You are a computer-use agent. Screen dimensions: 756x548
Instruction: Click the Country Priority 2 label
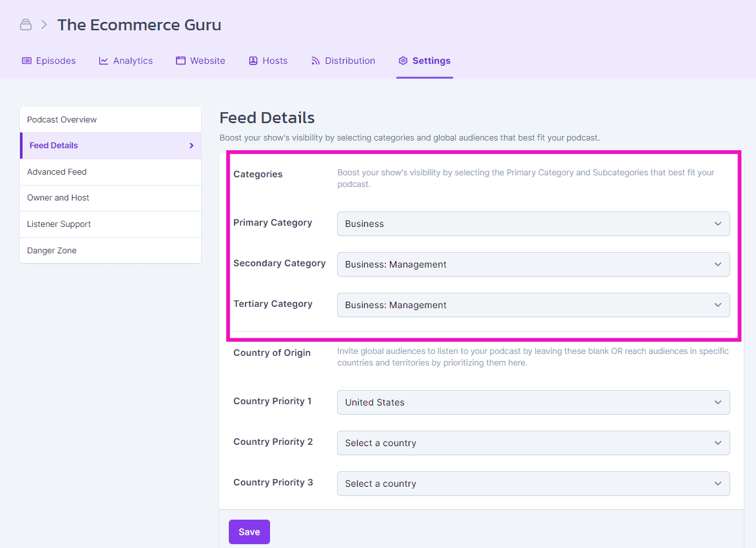tap(273, 442)
